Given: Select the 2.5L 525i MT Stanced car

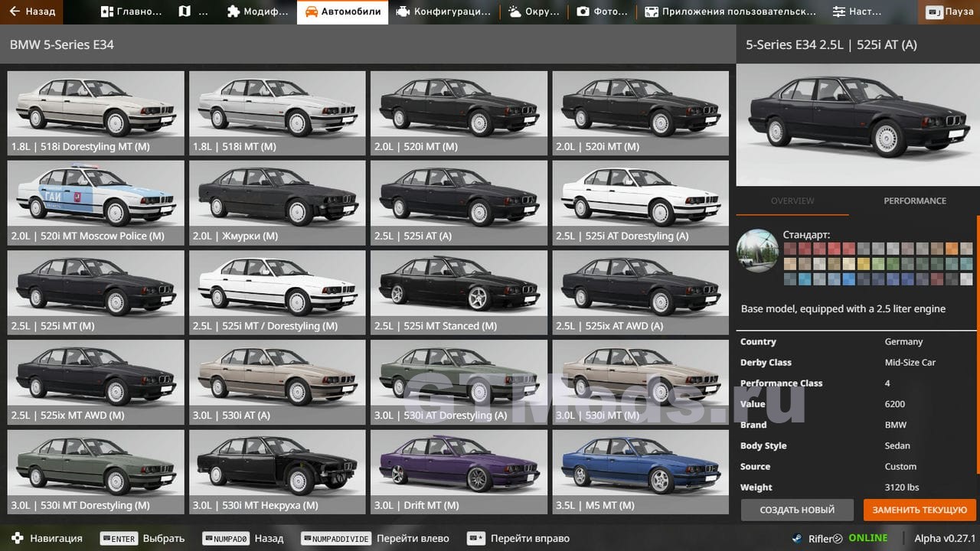Looking at the screenshot, I should coord(459,293).
